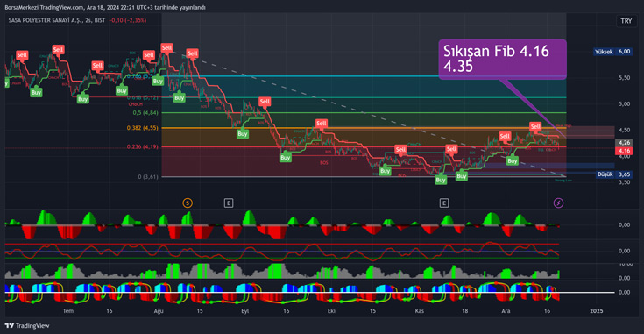Screen dimensions: 644x334
Task: Click the Eyl date on time axis
Action: coord(245,311)
